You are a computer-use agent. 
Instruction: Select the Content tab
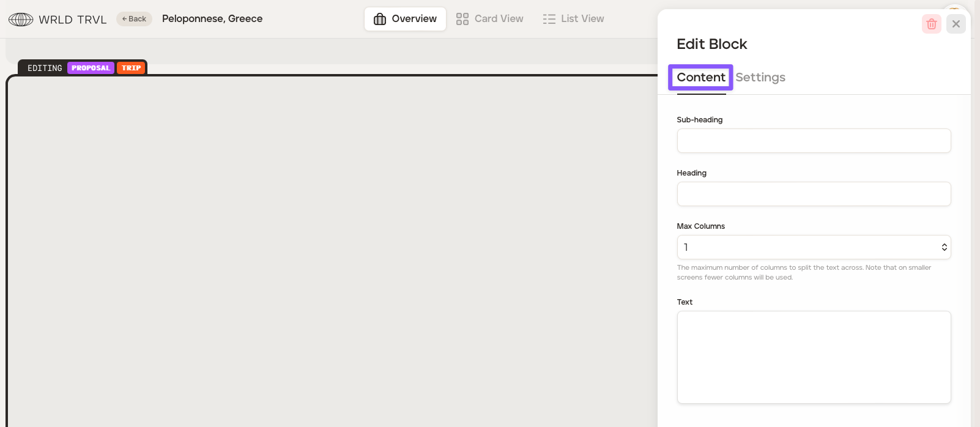point(700,78)
